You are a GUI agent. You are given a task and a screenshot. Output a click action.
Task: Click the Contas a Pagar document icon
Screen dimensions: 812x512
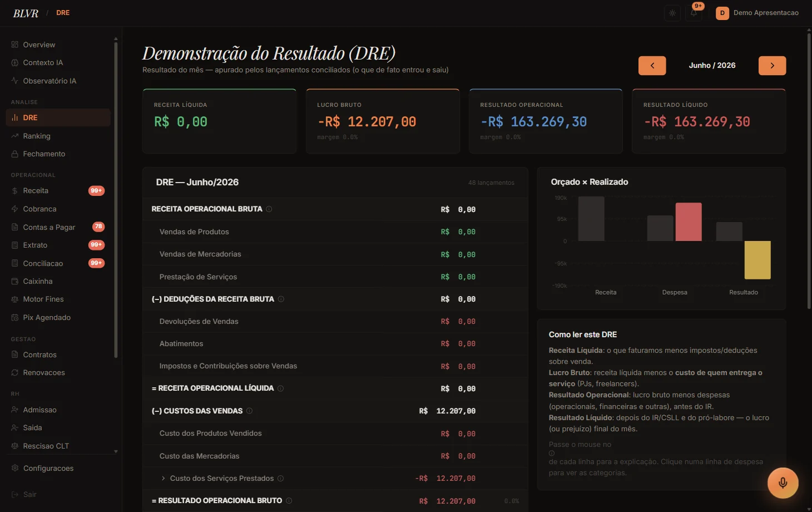pos(15,227)
